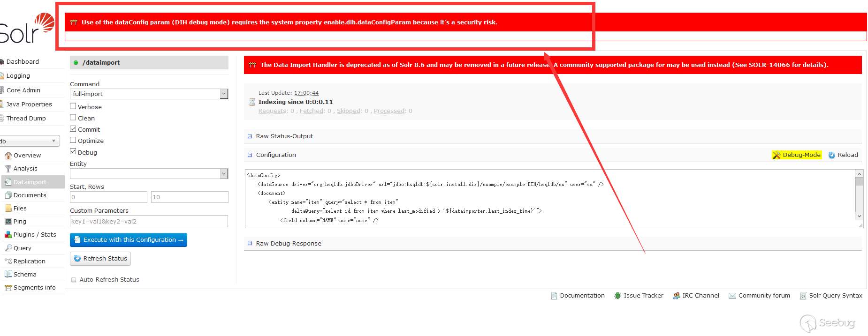Click the hourglass indexing status icon
This screenshot has height=336, width=868.
(252, 102)
